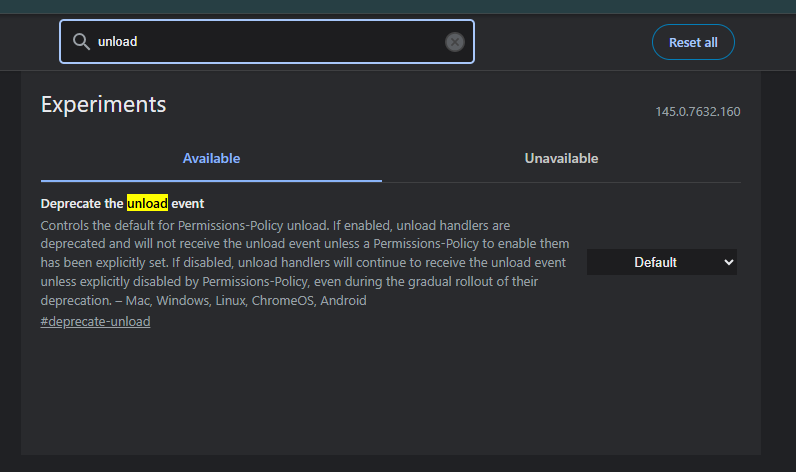The image size is (796, 472).
Task: Click the magnifying glass search icon
Action: coord(81,42)
